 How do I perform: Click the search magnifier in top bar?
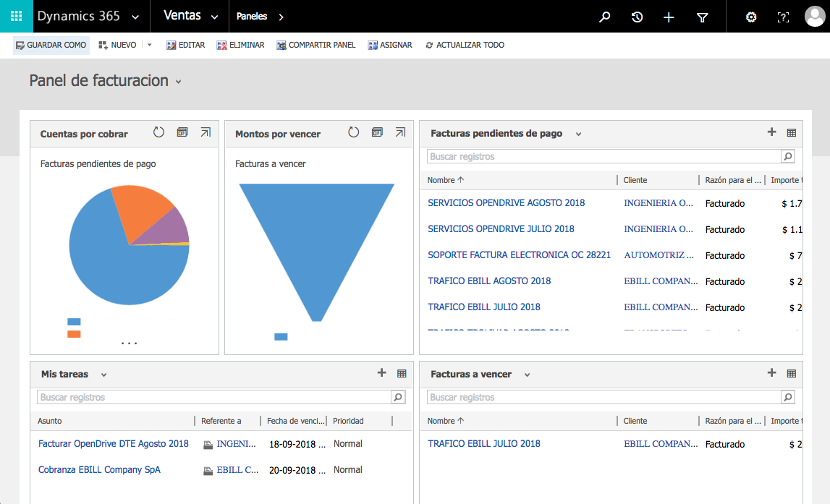(604, 17)
